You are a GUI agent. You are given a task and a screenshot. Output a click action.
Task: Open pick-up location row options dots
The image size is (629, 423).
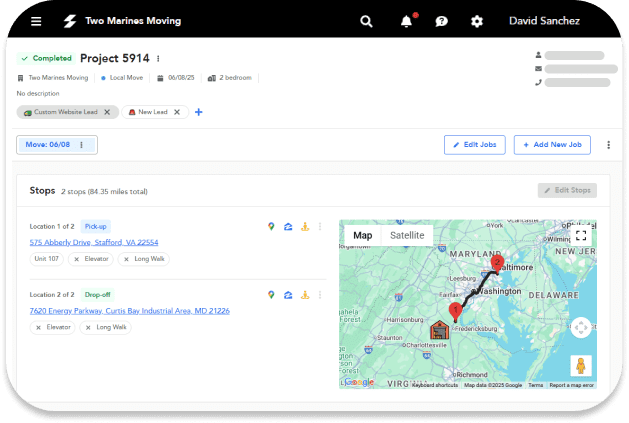[x=320, y=227]
